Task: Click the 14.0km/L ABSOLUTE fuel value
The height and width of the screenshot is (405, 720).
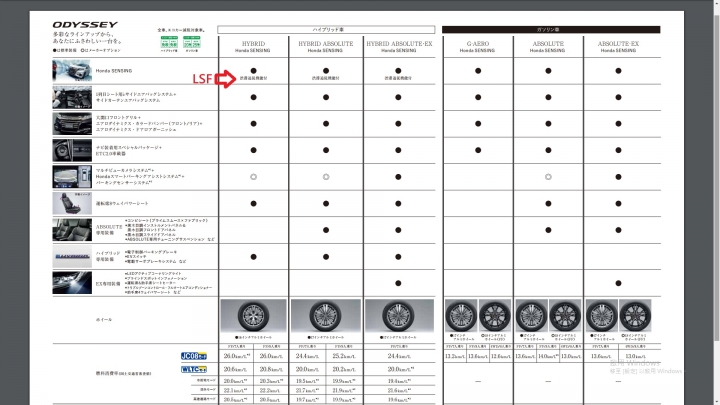Action: (548, 356)
